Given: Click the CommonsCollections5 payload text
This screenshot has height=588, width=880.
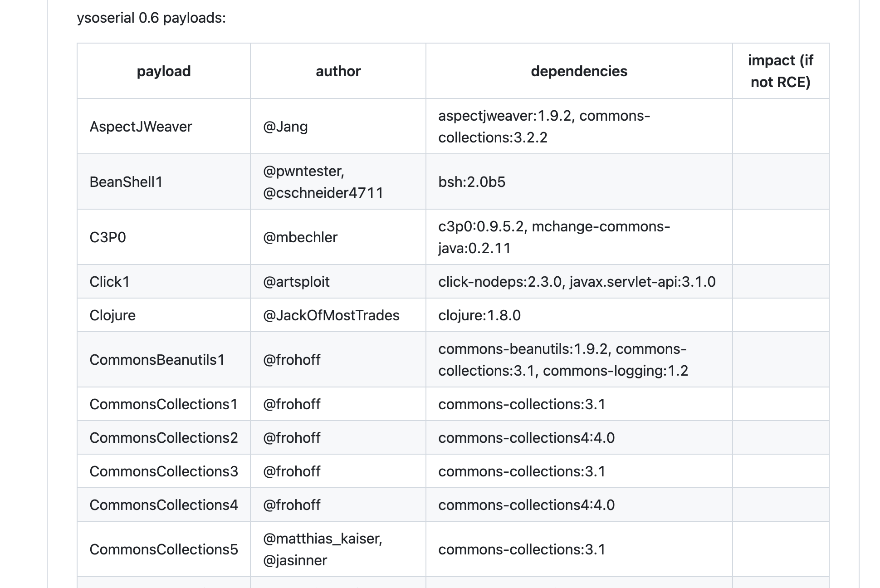Looking at the screenshot, I should (x=163, y=549).
